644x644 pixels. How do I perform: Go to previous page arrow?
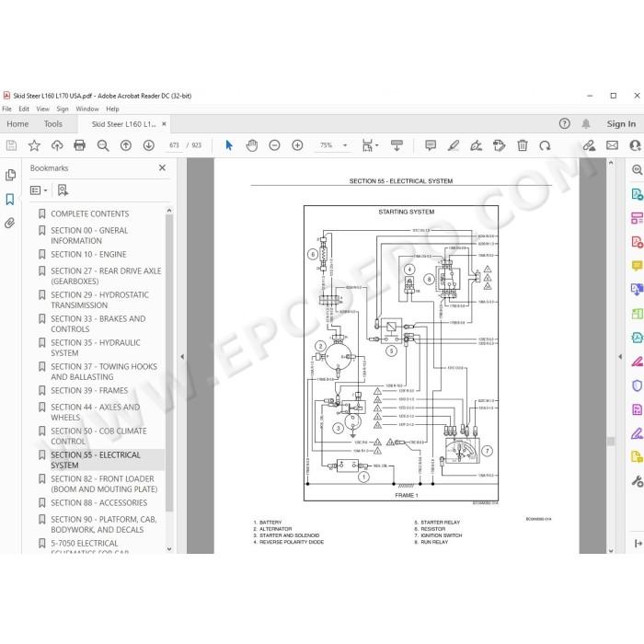coord(126,145)
